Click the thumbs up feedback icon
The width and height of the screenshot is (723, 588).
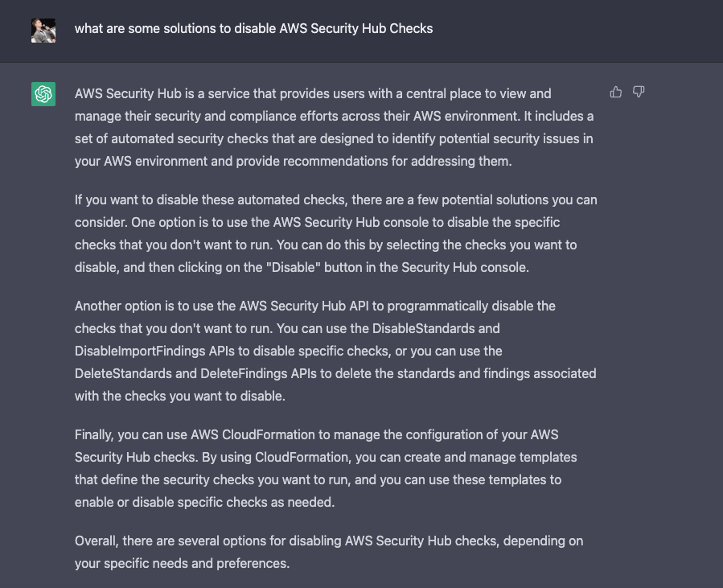click(x=616, y=93)
